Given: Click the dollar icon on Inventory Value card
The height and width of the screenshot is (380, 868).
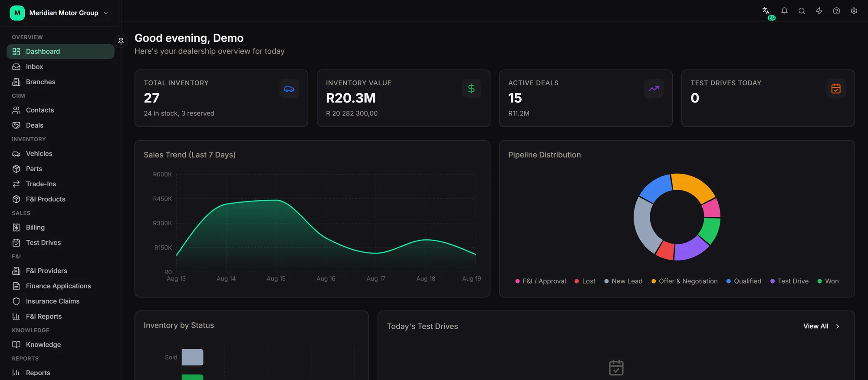Looking at the screenshot, I should (471, 89).
